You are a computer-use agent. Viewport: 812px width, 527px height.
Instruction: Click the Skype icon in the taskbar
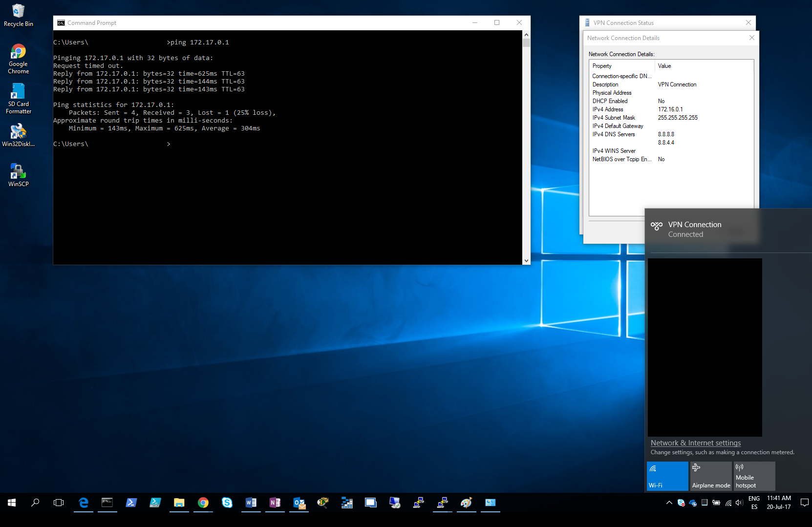pyautogui.click(x=227, y=503)
